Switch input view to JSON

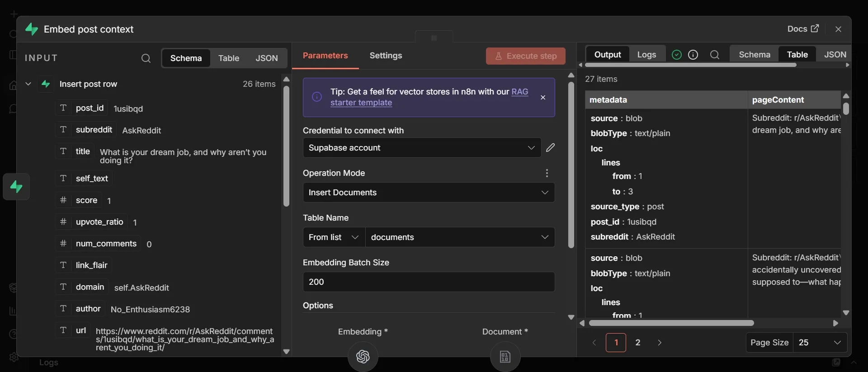pos(267,58)
